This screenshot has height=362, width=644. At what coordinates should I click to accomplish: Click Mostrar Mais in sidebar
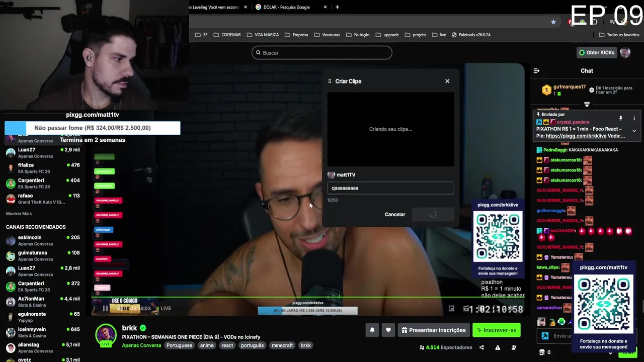tap(19, 214)
